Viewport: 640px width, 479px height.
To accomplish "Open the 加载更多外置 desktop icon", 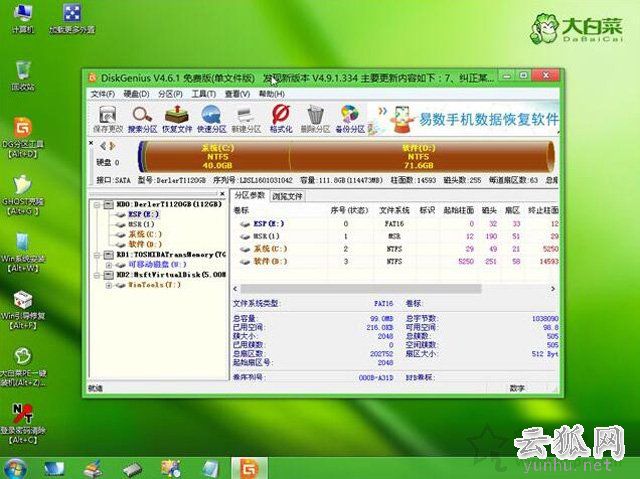I will click(x=72, y=18).
